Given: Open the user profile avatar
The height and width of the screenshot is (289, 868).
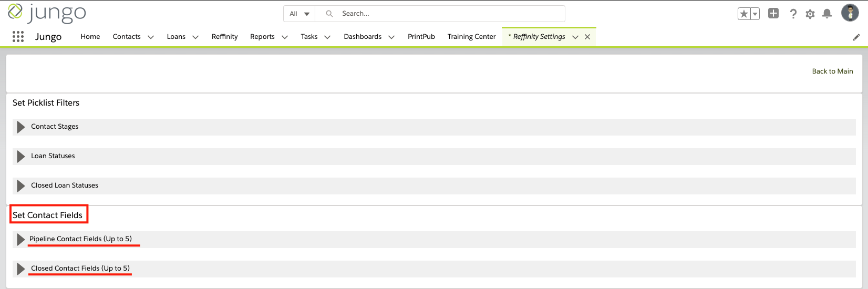Looking at the screenshot, I should 850,13.
